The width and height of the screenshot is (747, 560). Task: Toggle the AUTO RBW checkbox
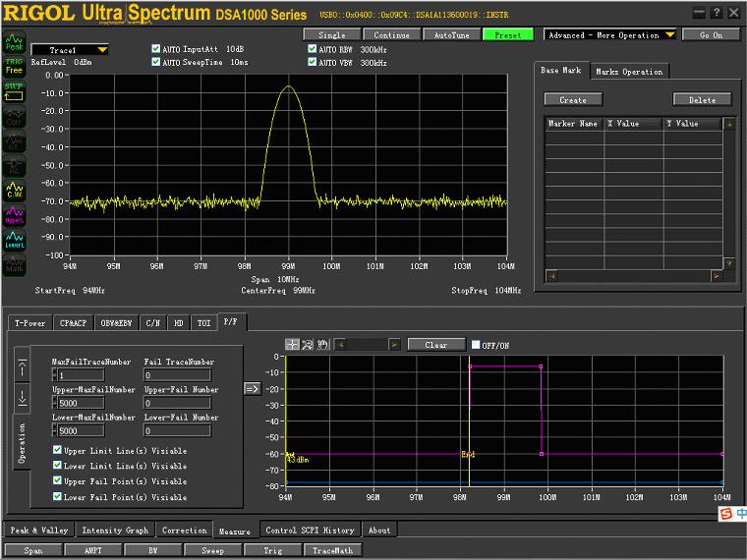pos(313,48)
